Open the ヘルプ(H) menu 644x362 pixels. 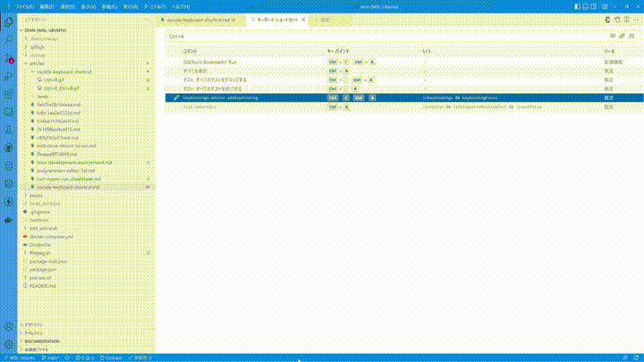point(181,6)
